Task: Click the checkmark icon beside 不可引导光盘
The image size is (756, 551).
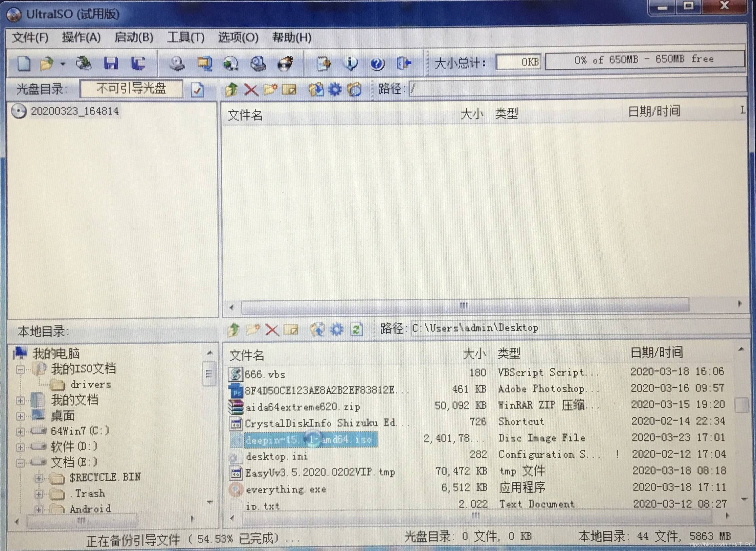Action: pyautogui.click(x=197, y=89)
